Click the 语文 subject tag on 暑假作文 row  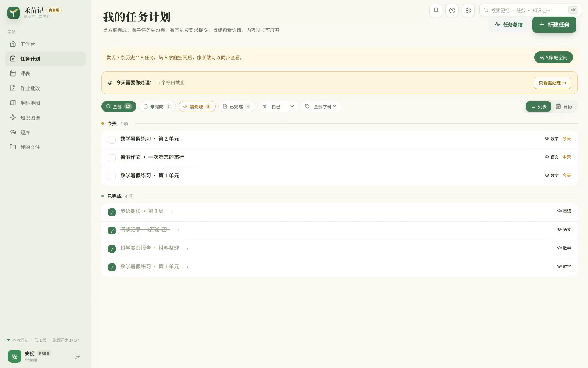(551, 157)
